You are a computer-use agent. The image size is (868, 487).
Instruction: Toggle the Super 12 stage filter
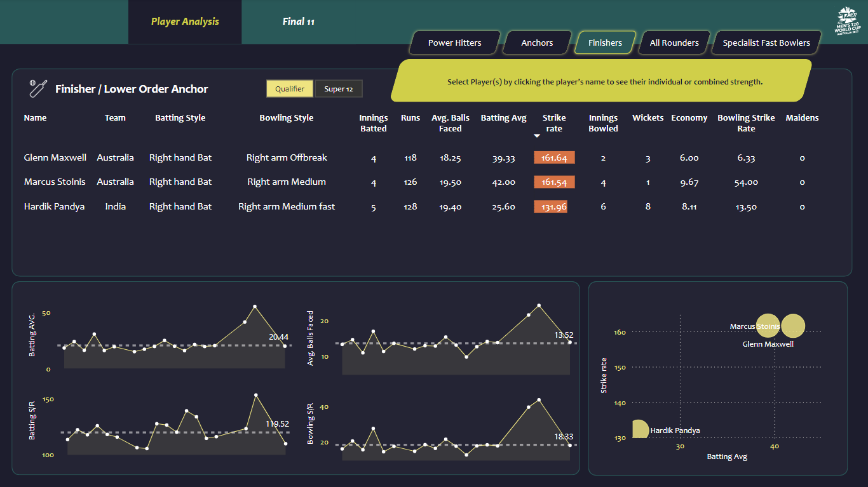pos(339,89)
